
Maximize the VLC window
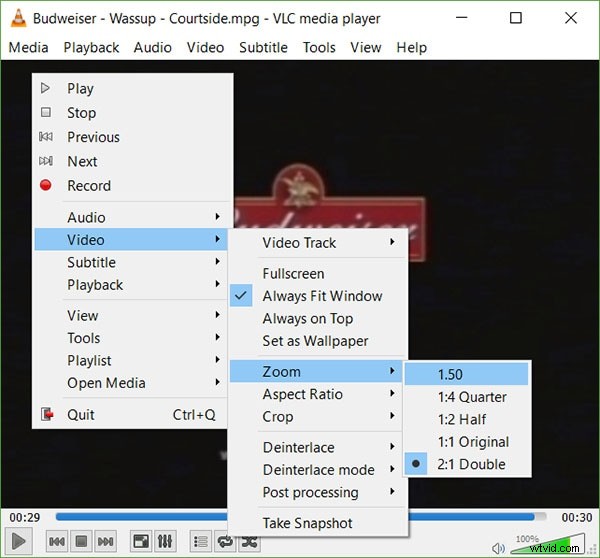click(x=515, y=18)
